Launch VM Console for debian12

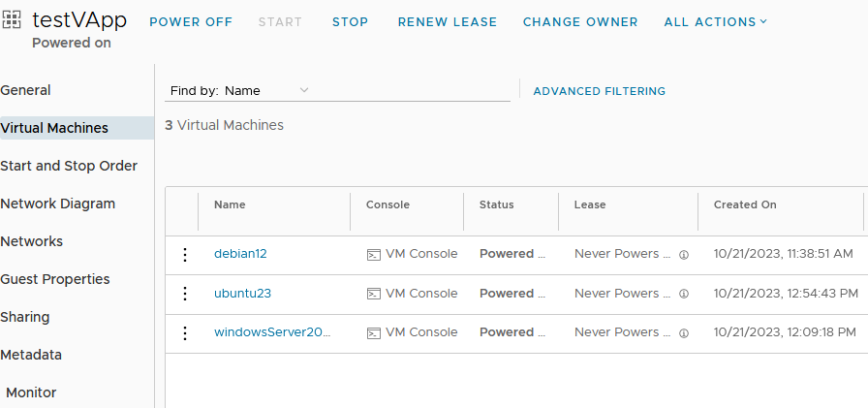(x=413, y=254)
